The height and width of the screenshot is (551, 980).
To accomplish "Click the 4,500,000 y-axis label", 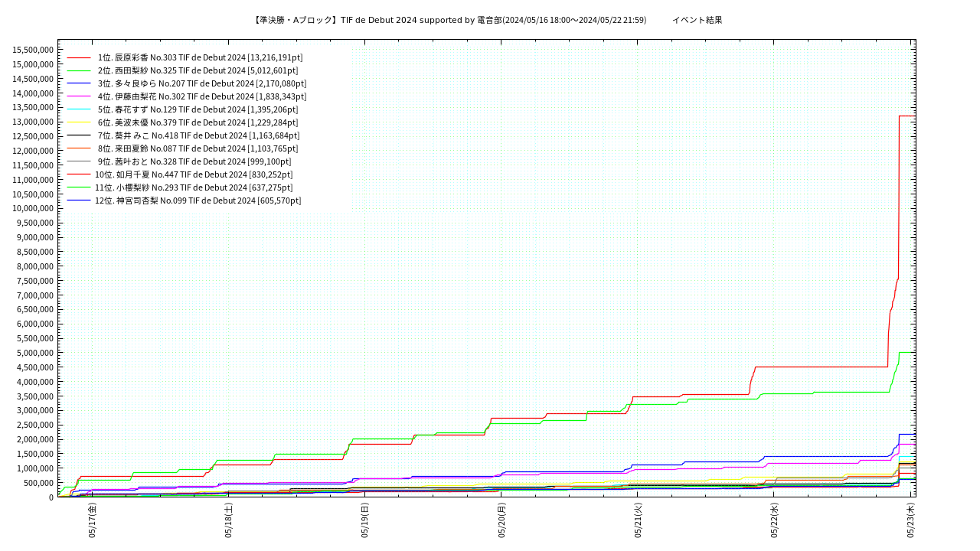I will tap(35, 367).
